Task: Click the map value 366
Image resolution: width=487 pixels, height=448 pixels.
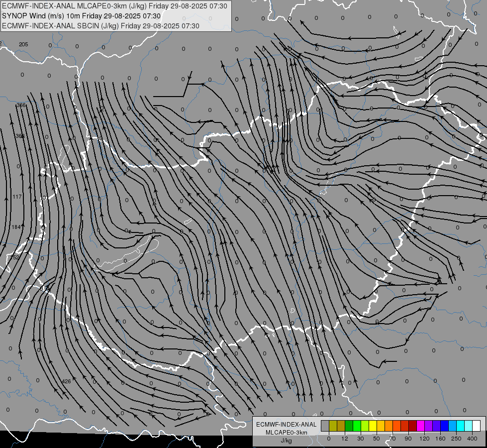Action: [21, 106]
